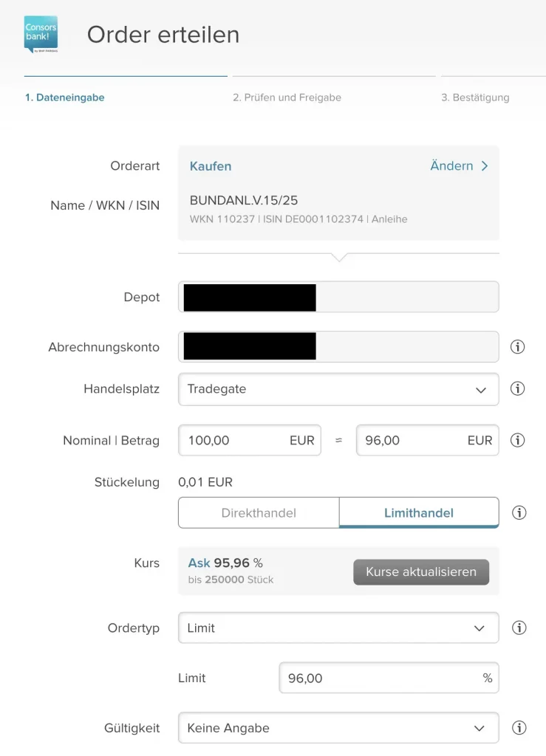Screen dimensions: 546x756
Task: Expand Gültigkeit Keine Angabe dropdown
Action: point(338,728)
